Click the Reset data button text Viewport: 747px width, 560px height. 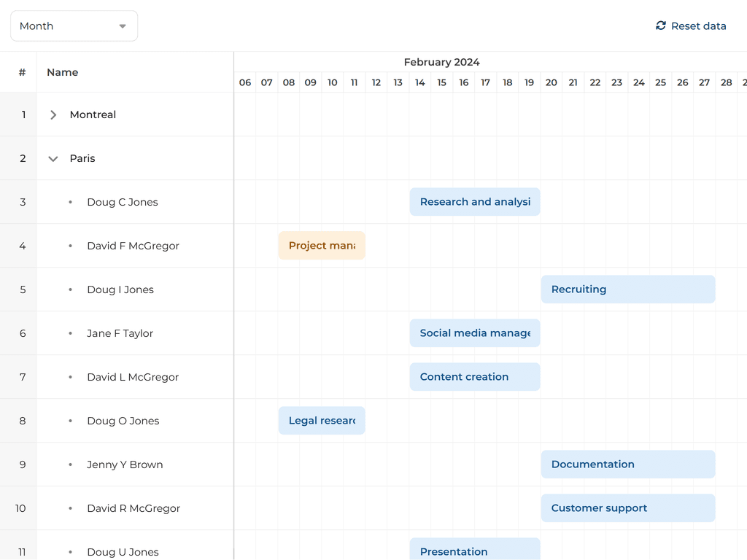click(x=698, y=26)
